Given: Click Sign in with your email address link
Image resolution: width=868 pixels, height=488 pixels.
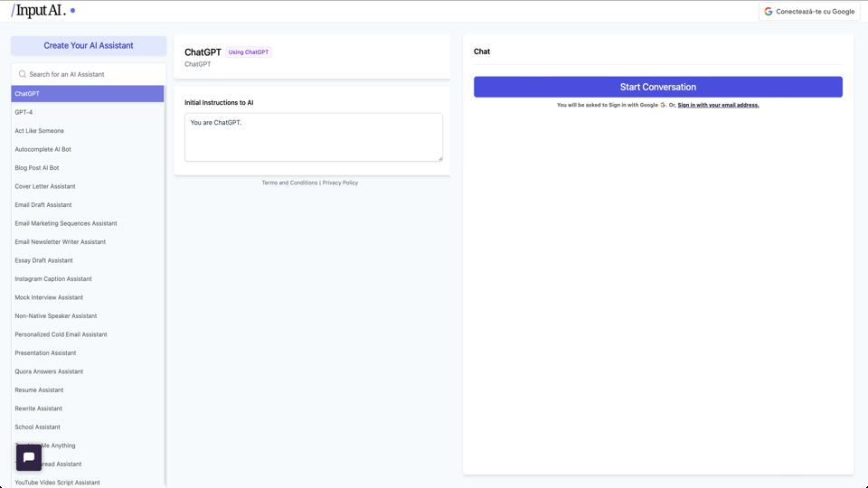Looking at the screenshot, I should coord(718,105).
